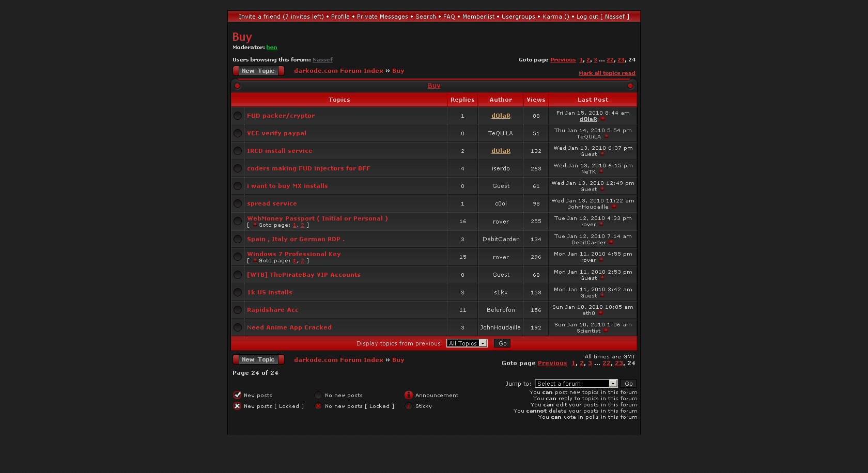
Task: Click the status icon beside Rapidshare Acc topic
Action: click(238, 310)
